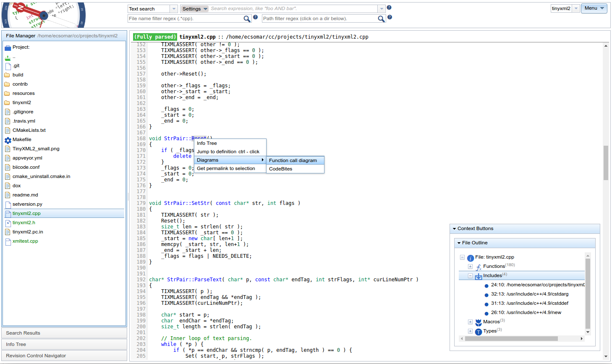Click the parent directory up-arrow icon
612x364 pixels.
pos(8,56)
